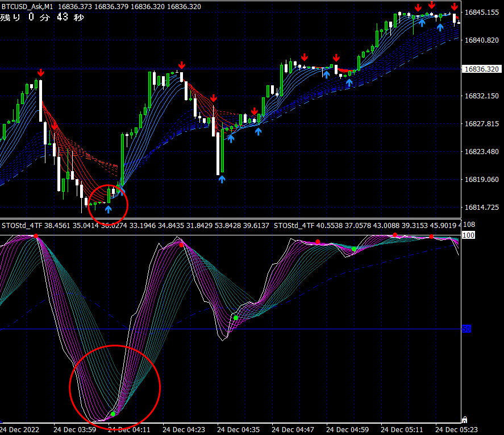Screen dimensions: 504x435
Task: Click the 16832.150 price axis label
Action: coord(481,96)
